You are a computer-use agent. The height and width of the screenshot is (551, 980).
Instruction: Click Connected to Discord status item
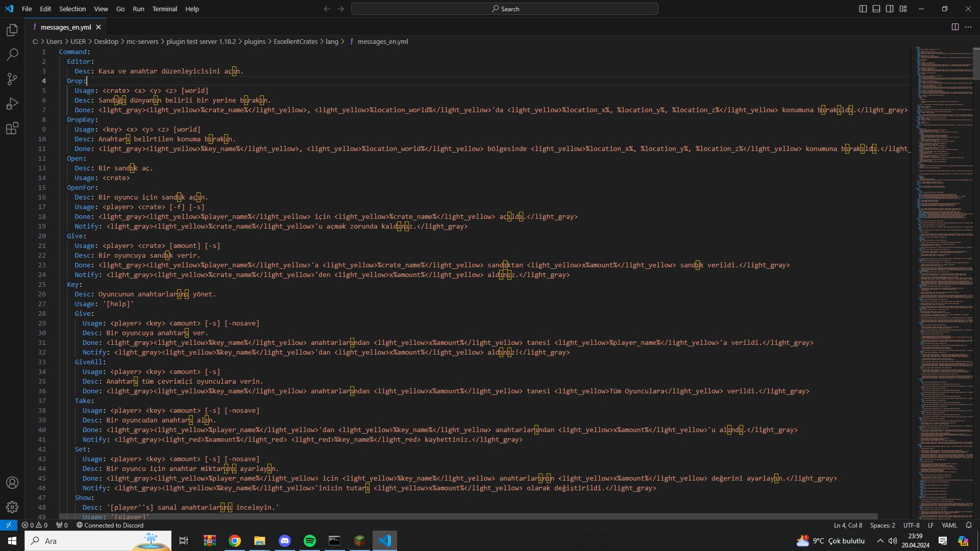point(110,525)
